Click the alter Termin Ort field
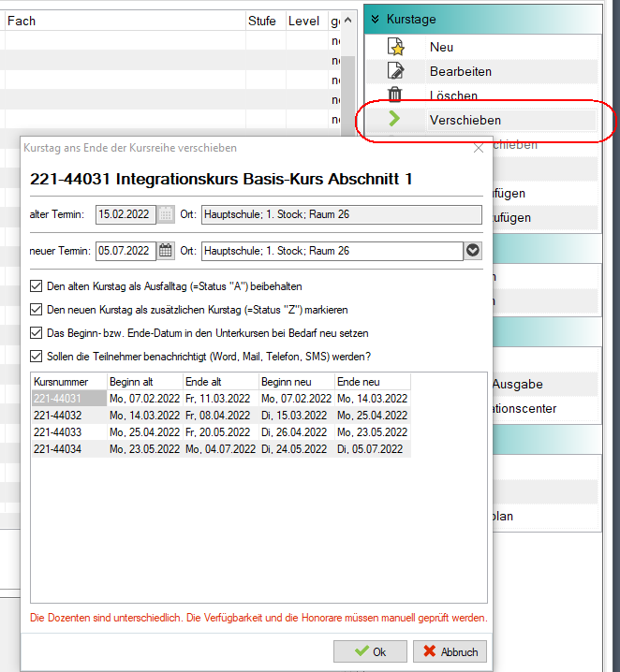Viewport: 620px width, 672px height. point(342,214)
